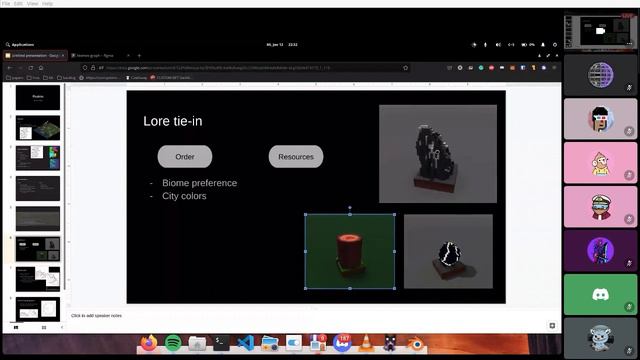Image resolution: width=640 pixels, height=360 pixels.
Task: Open the power menu in top panel
Action: click(555, 44)
